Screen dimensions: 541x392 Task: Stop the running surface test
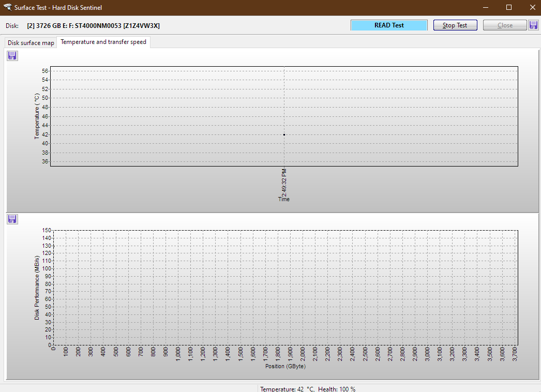pyautogui.click(x=455, y=25)
